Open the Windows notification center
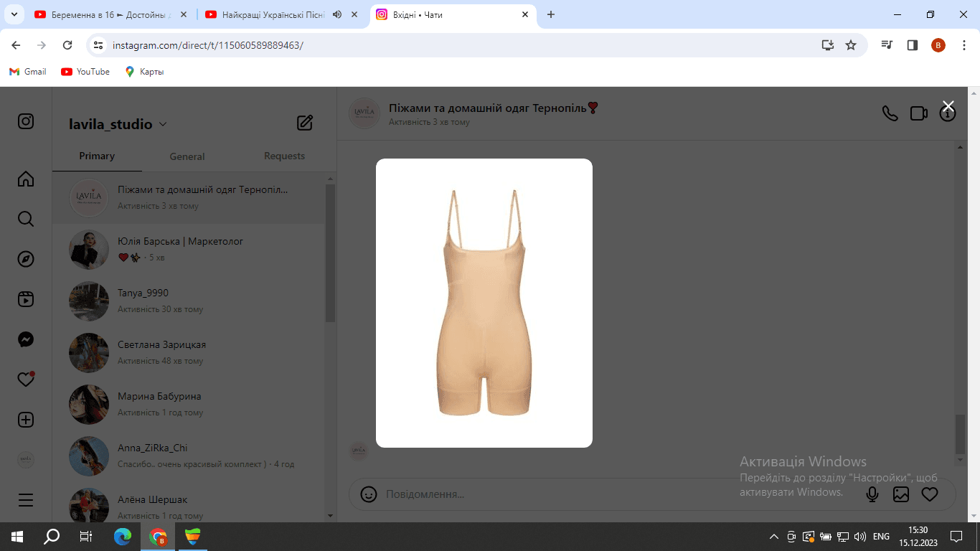The width and height of the screenshot is (980, 551). [956, 537]
